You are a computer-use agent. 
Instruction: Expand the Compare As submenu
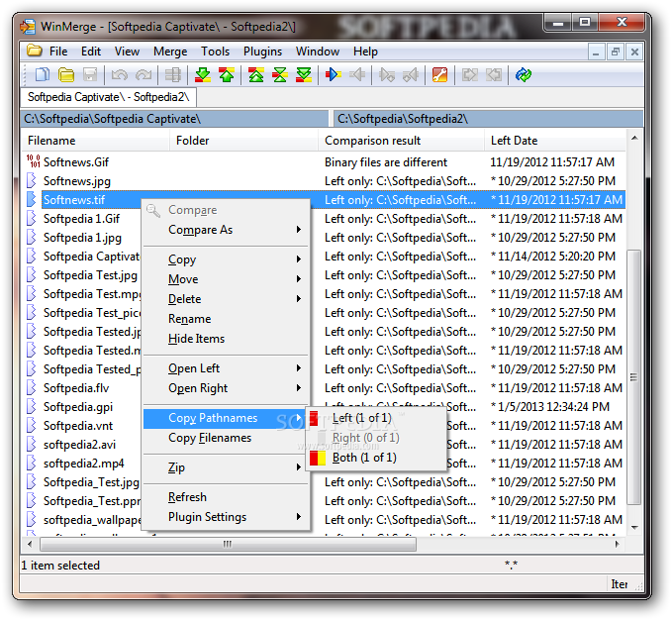tap(226, 230)
